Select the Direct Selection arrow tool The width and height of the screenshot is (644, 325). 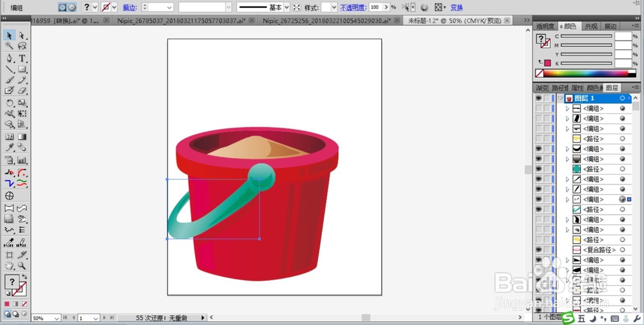(22, 36)
